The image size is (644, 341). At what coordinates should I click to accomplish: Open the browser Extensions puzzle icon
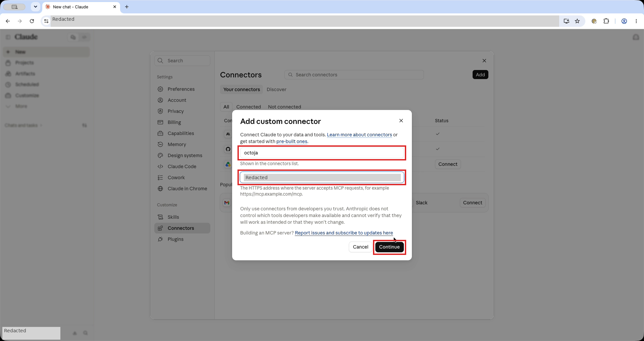606,21
